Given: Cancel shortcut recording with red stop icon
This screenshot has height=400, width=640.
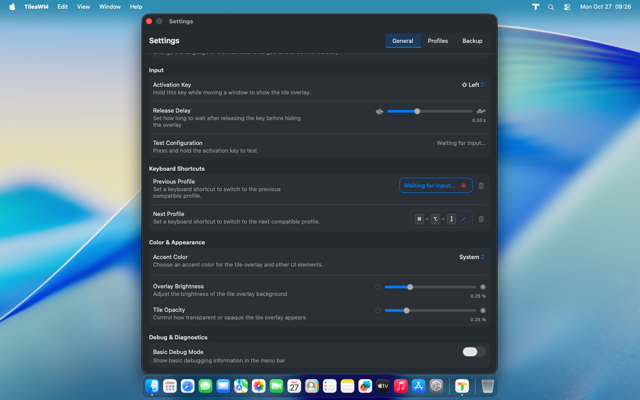Looking at the screenshot, I should click(464, 186).
